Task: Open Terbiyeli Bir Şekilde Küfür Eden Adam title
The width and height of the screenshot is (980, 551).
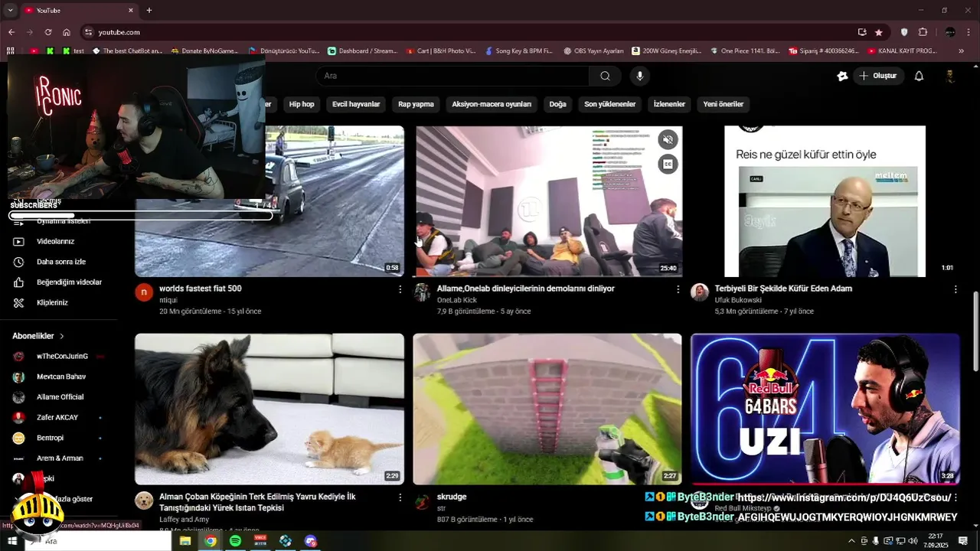Action: [783, 289]
